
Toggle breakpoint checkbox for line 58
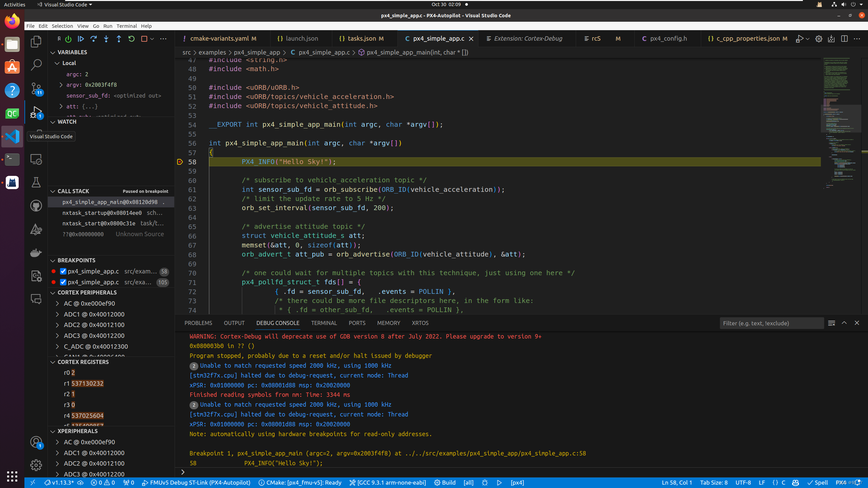pyautogui.click(x=63, y=271)
